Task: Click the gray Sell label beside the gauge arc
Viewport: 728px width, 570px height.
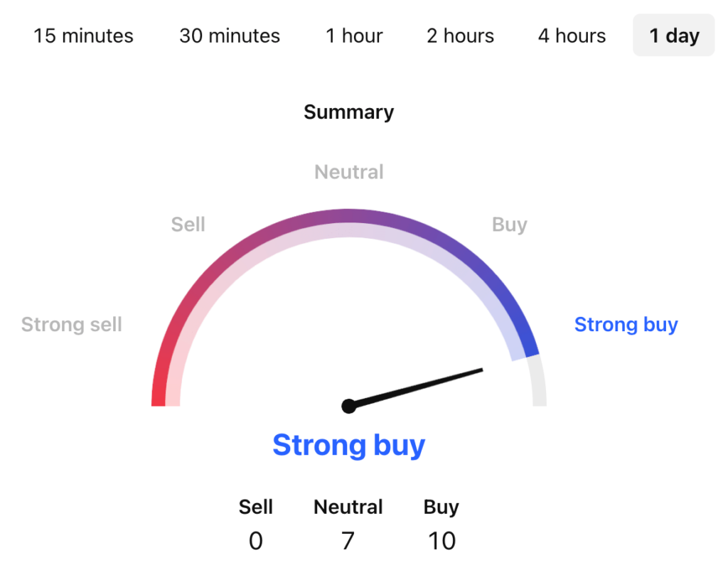Action: point(188,225)
